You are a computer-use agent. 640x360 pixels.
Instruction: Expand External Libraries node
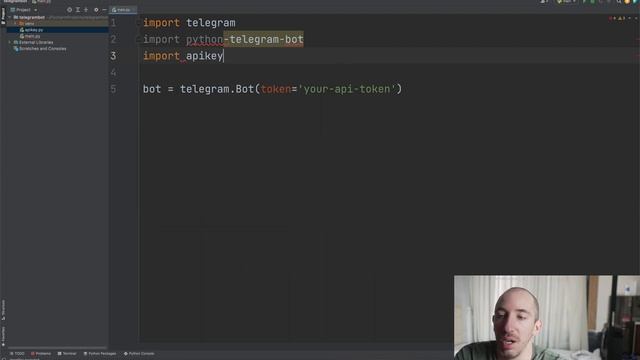point(10,42)
